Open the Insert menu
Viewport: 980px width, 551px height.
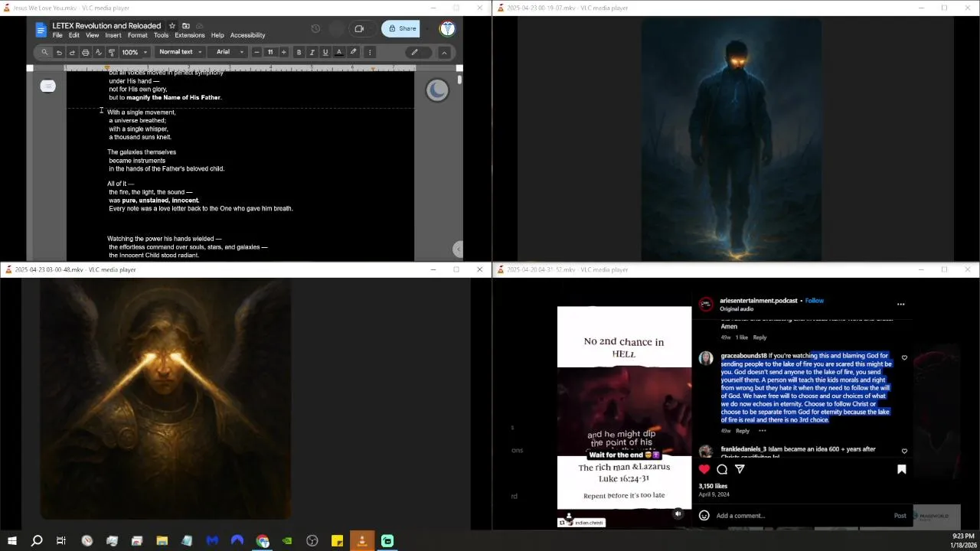point(113,35)
